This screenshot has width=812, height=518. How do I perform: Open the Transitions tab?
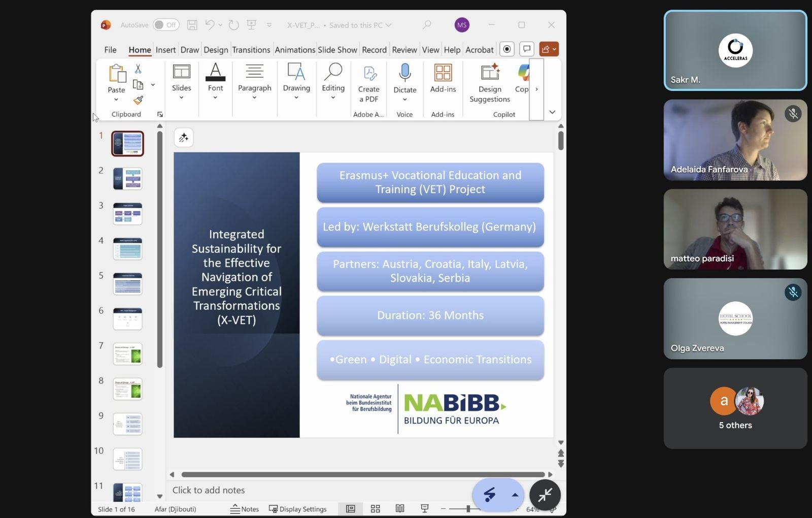[x=251, y=49]
